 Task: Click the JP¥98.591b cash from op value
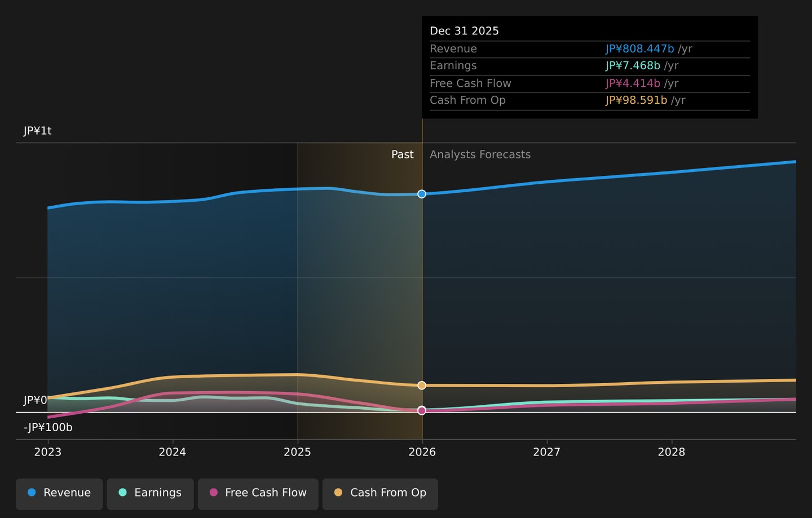coord(637,100)
